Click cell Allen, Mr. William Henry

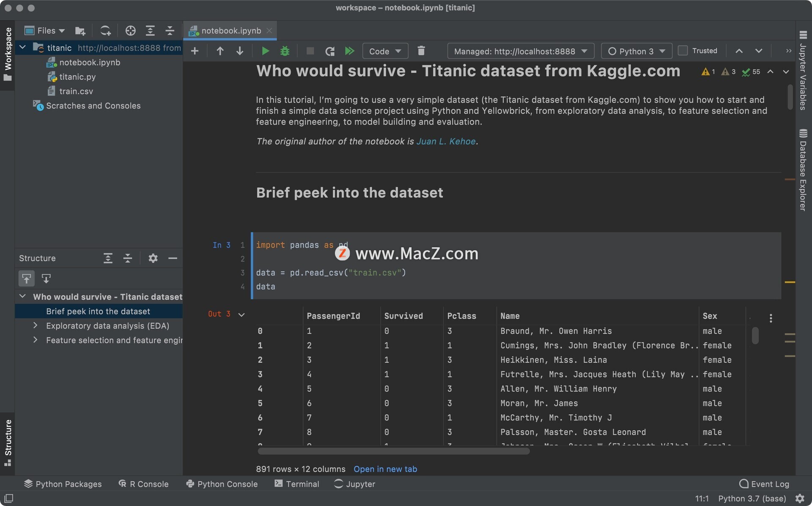558,388
